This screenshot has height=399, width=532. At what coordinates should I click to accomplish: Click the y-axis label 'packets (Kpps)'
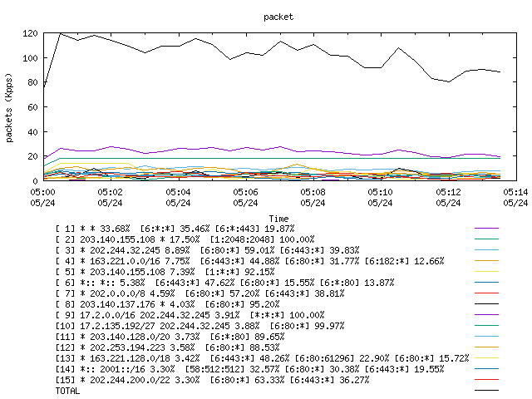(x=9, y=108)
